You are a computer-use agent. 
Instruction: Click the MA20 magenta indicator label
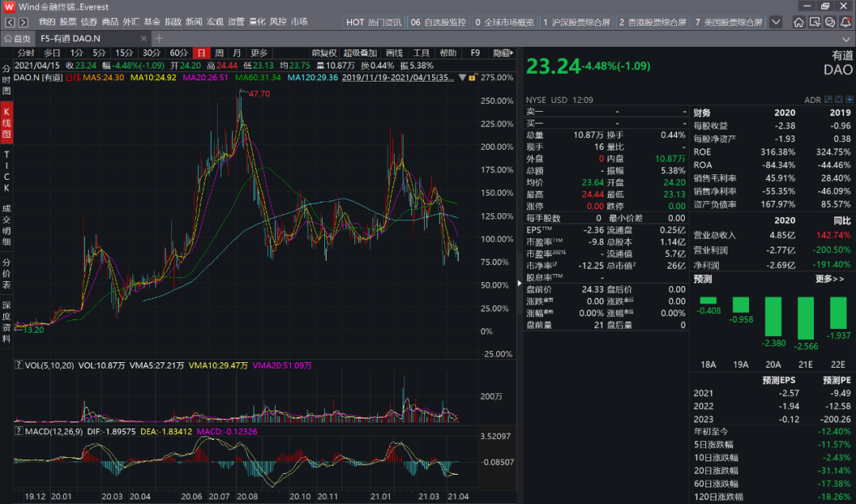[205, 78]
